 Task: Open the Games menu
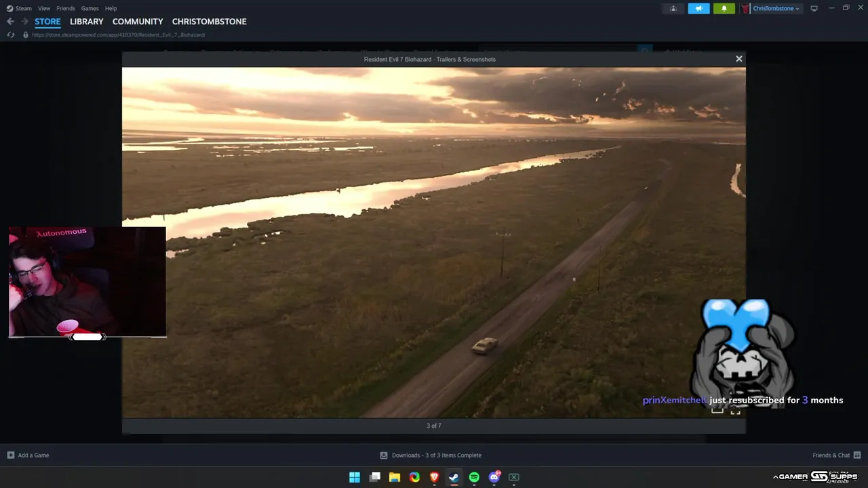click(x=90, y=8)
